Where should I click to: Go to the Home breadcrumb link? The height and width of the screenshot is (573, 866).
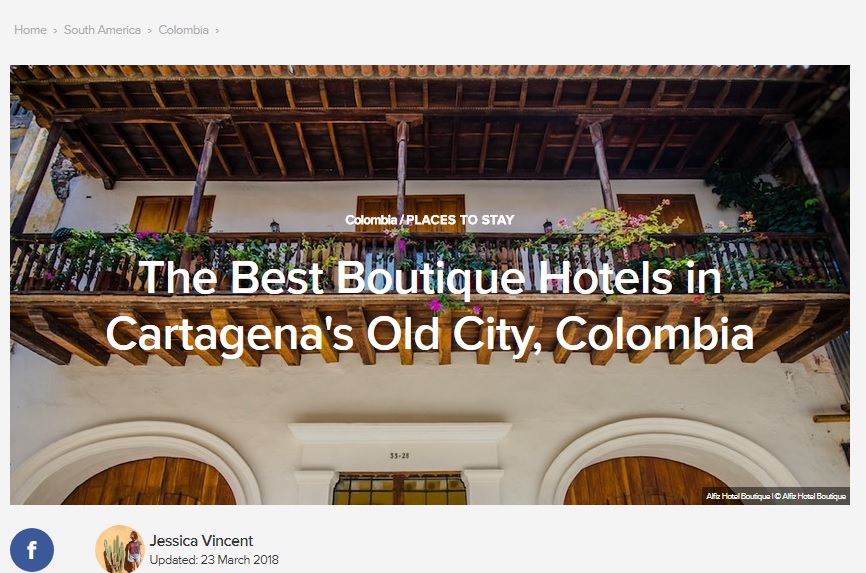pyautogui.click(x=30, y=30)
